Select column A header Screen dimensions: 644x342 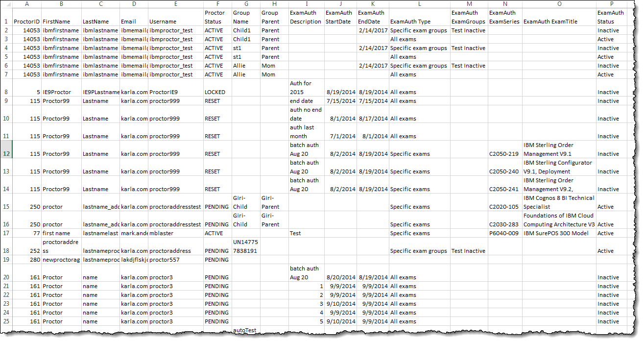[x=26, y=4]
